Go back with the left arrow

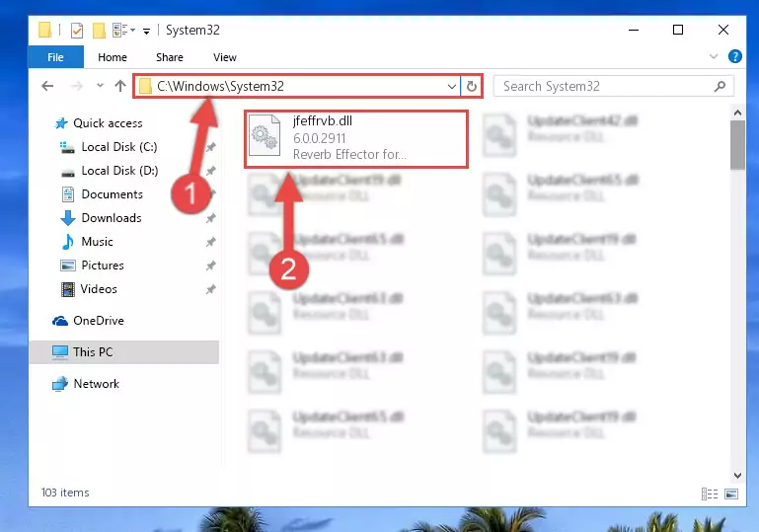tap(47, 86)
